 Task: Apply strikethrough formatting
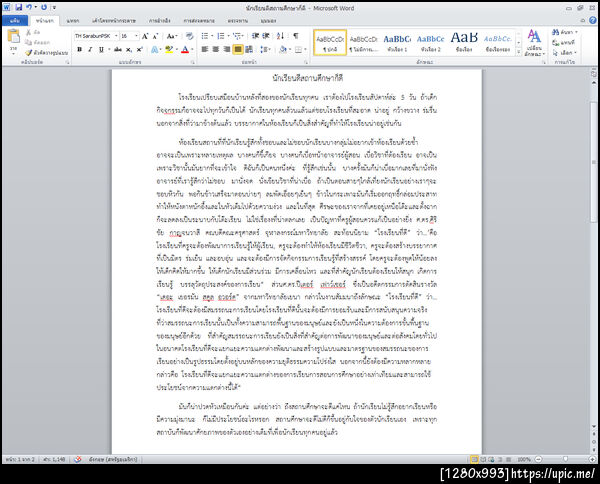[x=118, y=49]
